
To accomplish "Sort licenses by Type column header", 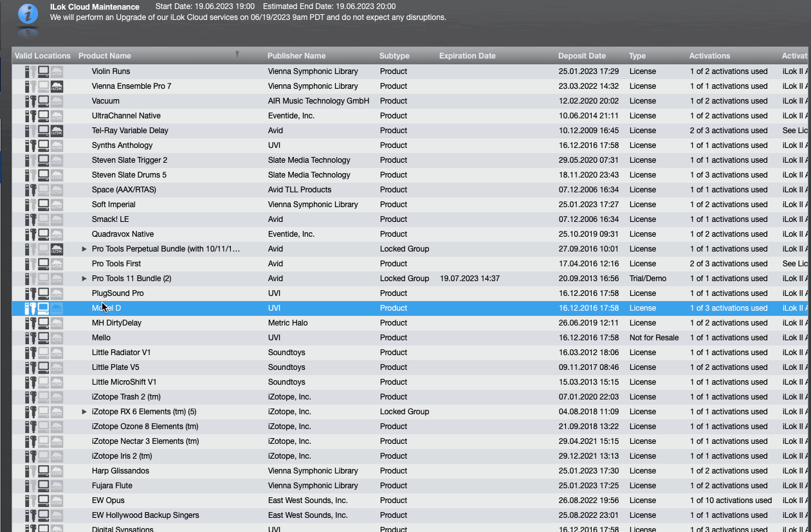I will [637, 56].
